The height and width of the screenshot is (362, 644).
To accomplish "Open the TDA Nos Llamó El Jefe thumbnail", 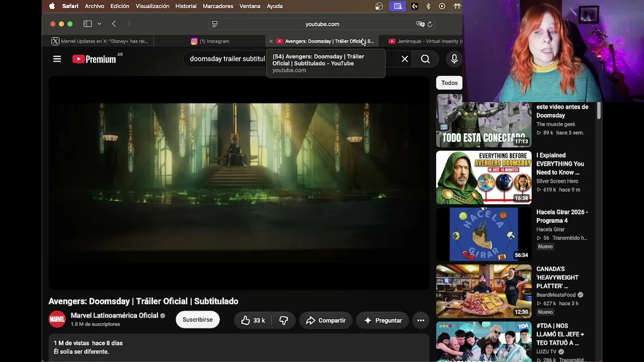I will 484,342.
